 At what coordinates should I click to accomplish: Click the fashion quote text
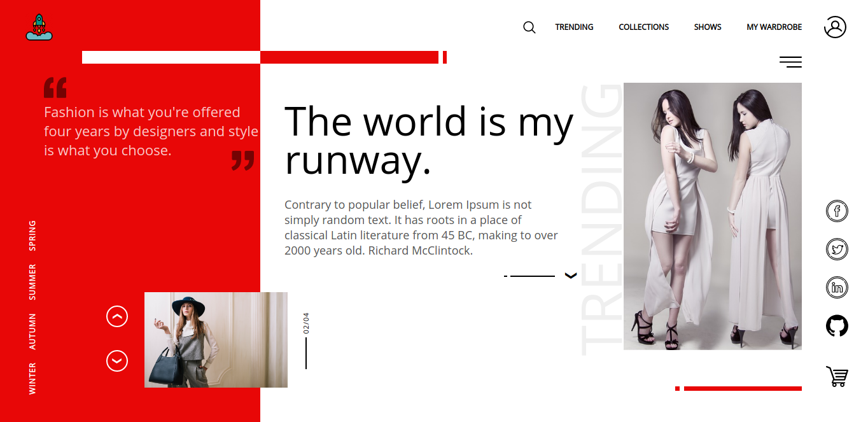point(151,131)
